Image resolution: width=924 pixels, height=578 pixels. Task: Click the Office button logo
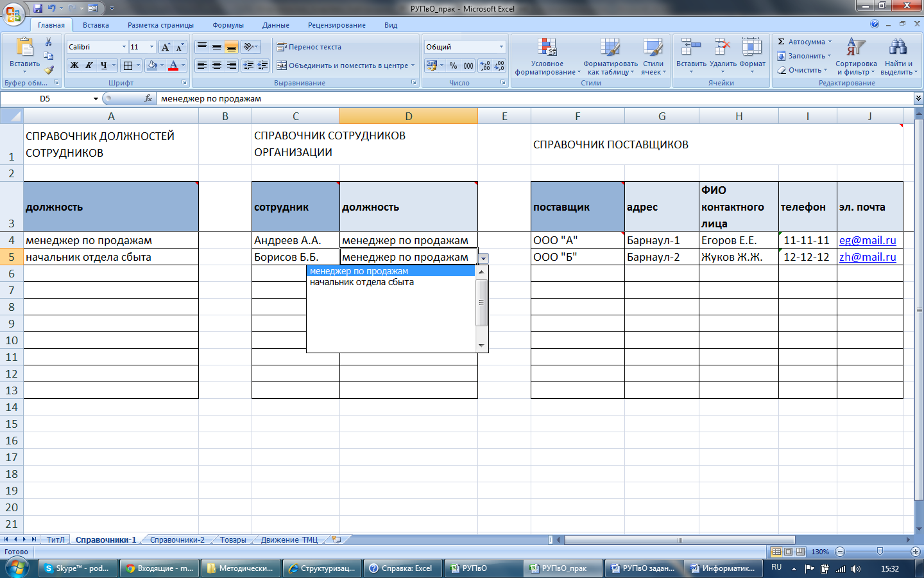tap(13, 13)
